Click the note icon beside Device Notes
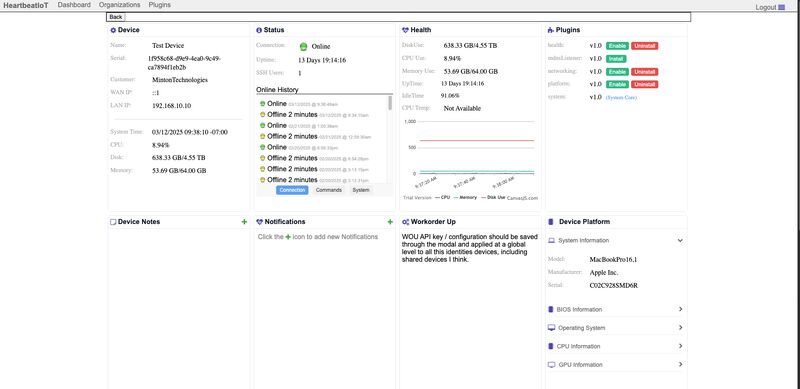Image resolution: width=800 pixels, height=389 pixels. coord(113,222)
